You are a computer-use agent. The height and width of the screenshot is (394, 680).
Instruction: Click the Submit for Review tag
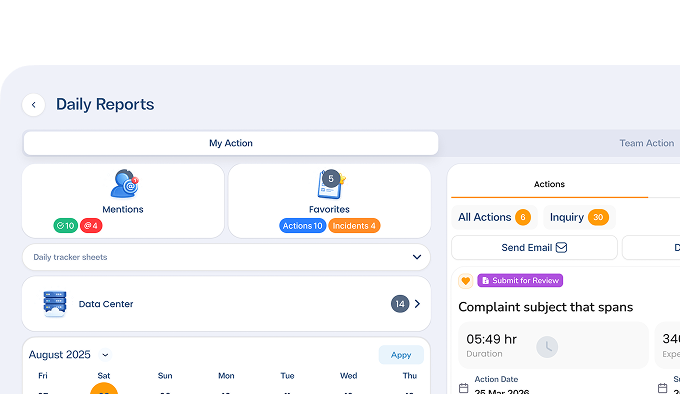coord(520,280)
